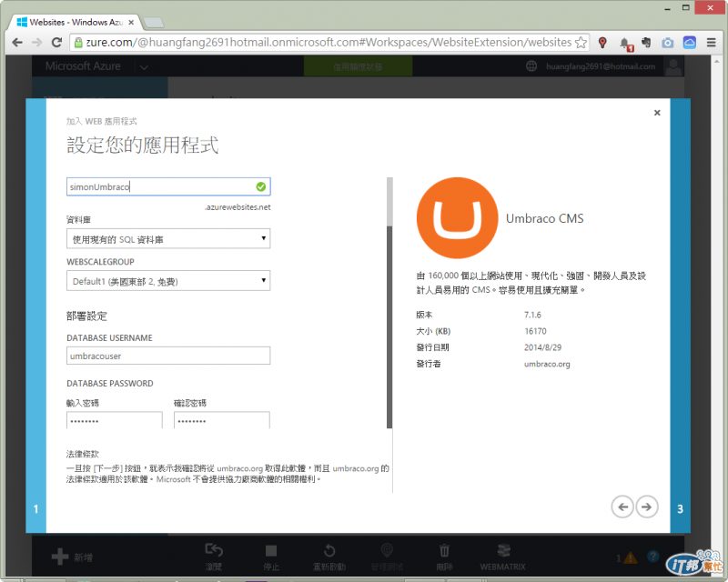Image resolution: width=728 pixels, height=582 pixels.
Task: Open a new browser tab
Action: (154, 22)
